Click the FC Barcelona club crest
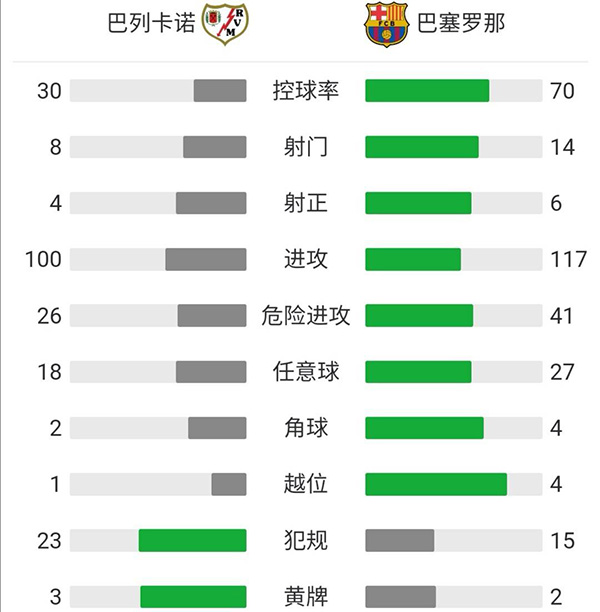The height and width of the screenshot is (612, 600). [x=386, y=24]
